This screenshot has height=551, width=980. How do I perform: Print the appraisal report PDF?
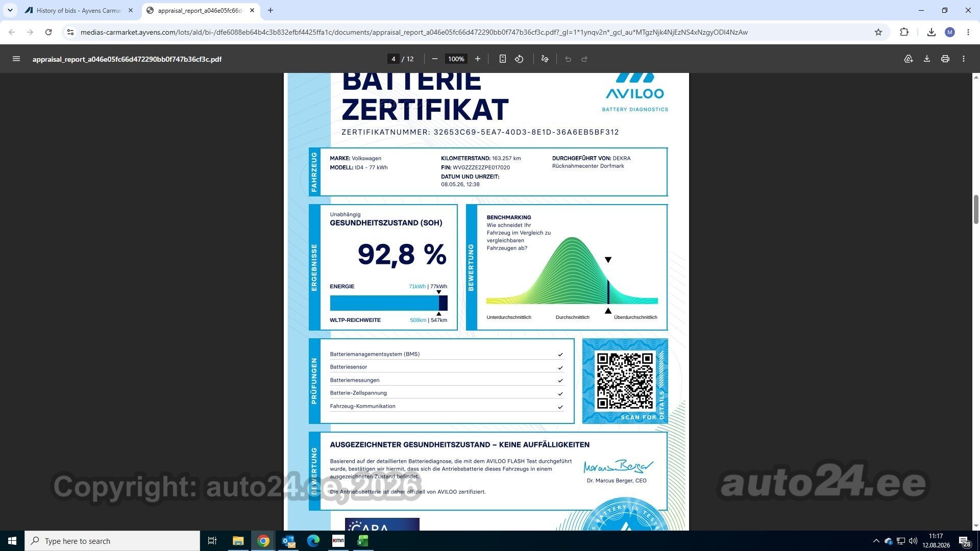[x=945, y=59]
